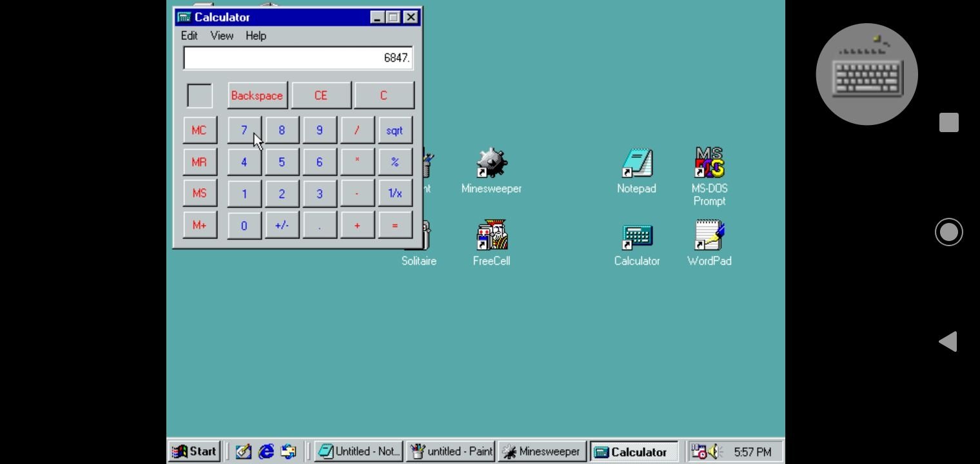Viewport: 980px width, 464px height.
Task: Click the Internet Explorer quick launch icon
Action: (x=266, y=451)
